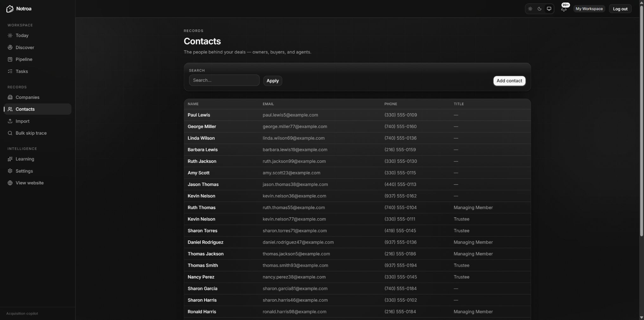Click phone (216) 555-0159
This screenshot has width=644, height=320.
pyautogui.click(x=400, y=150)
